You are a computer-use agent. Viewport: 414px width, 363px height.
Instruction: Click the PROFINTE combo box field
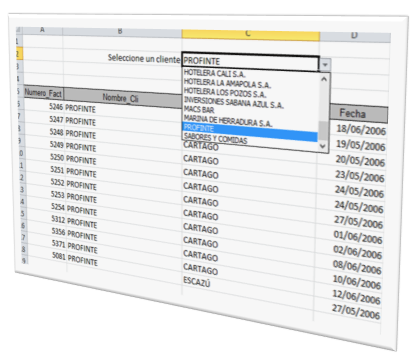pyautogui.click(x=251, y=62)
